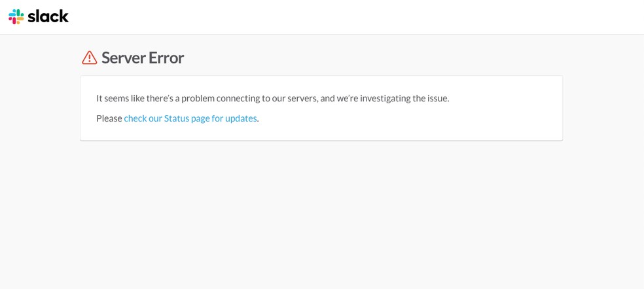This screenshot has height=289, width=644.
Task: Click the red warning triangle icon
Action: 89,58
